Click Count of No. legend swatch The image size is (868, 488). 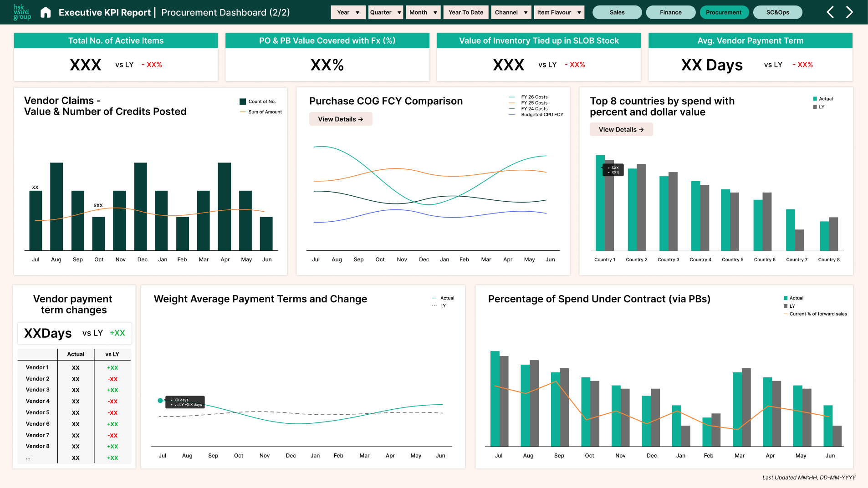(x=243, y=102)
